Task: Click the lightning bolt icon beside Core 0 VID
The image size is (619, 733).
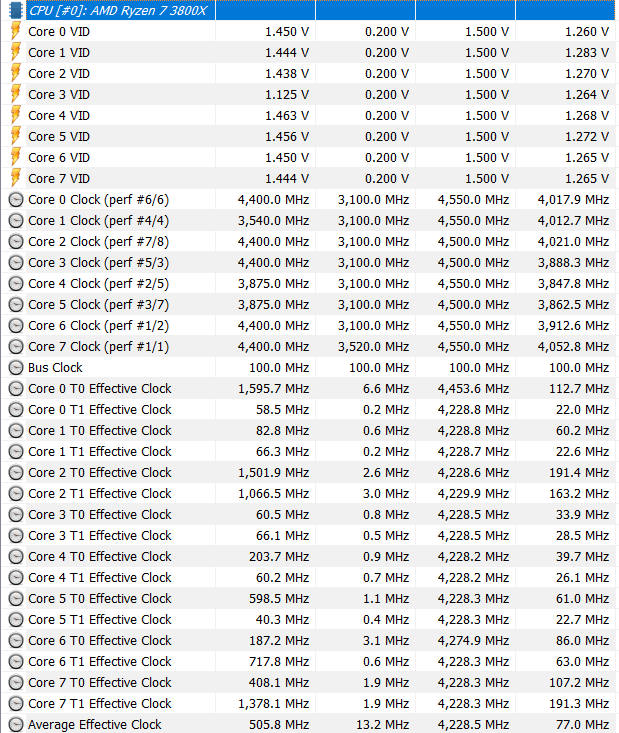Action: (16, 31)
